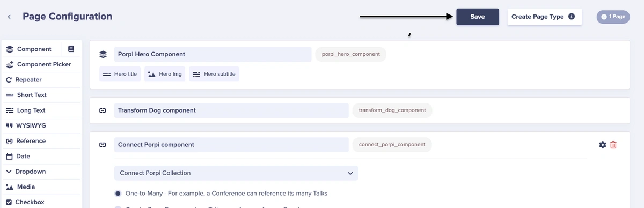Click the link icon beside Connect Porpi component
The image size is (644, 208).
pos(103,145)
